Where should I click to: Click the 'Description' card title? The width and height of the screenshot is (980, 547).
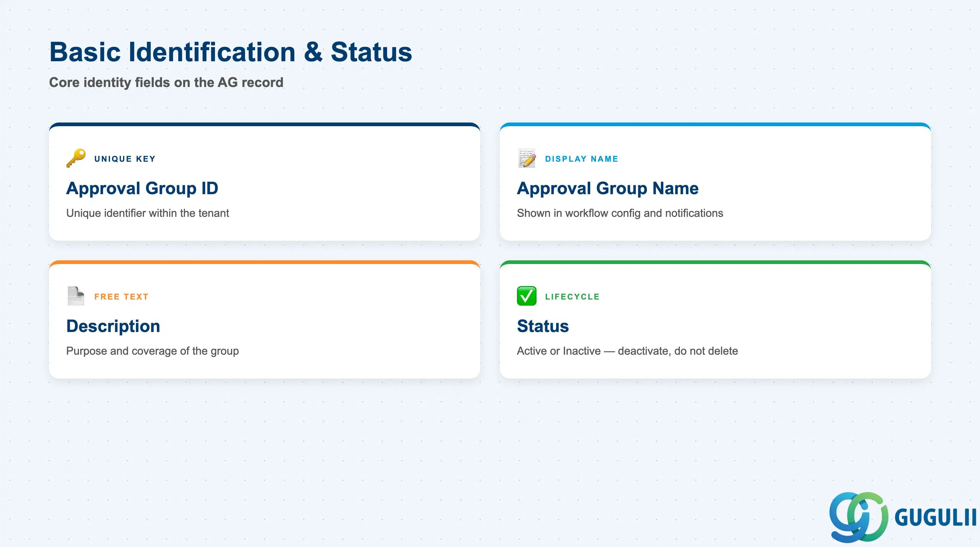coord(113,326)
